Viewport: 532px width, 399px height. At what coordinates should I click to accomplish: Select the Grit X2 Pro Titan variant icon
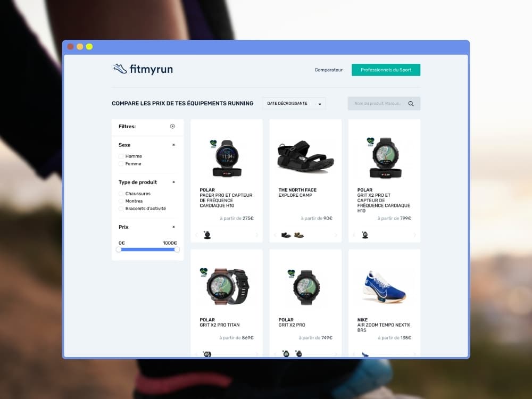pyautogui.click(x=207, y=354)
